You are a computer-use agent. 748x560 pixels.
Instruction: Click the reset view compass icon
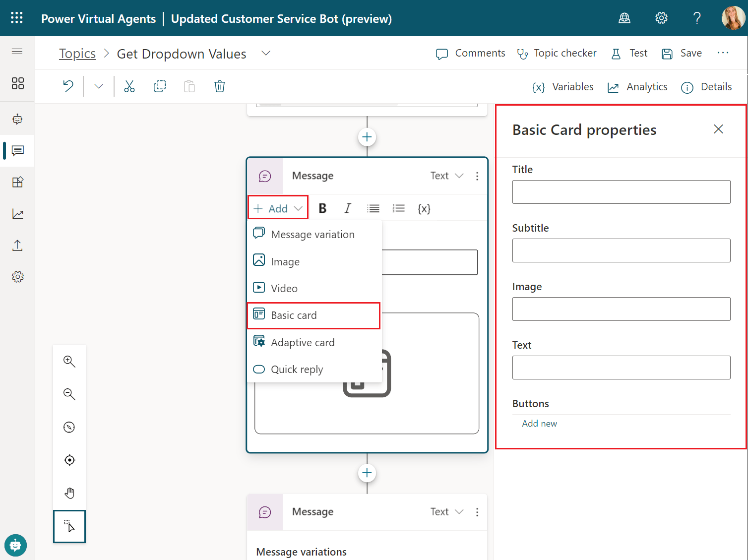point(69,427)
